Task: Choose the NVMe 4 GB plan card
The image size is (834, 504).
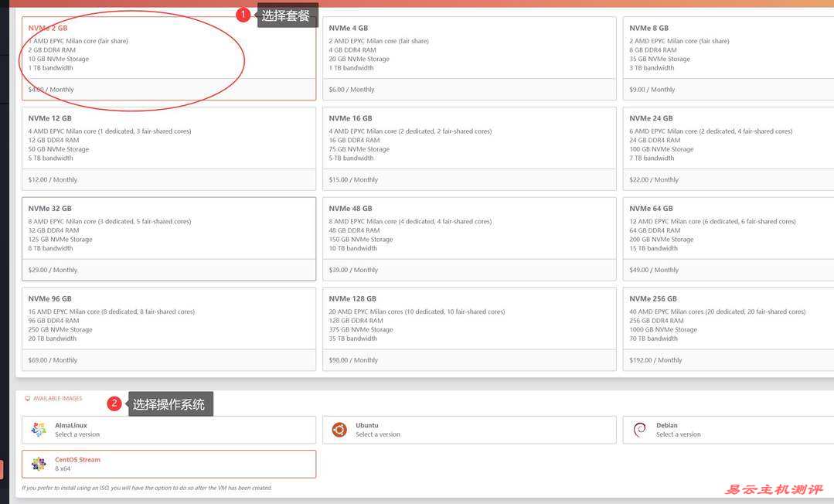Action: (469, 58)
